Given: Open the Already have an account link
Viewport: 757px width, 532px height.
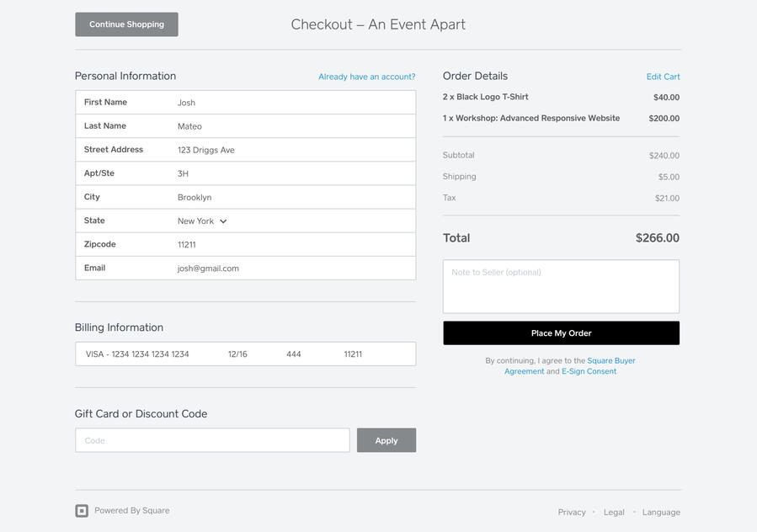Looking at the screenshot, I should click(x=366, y=77).
